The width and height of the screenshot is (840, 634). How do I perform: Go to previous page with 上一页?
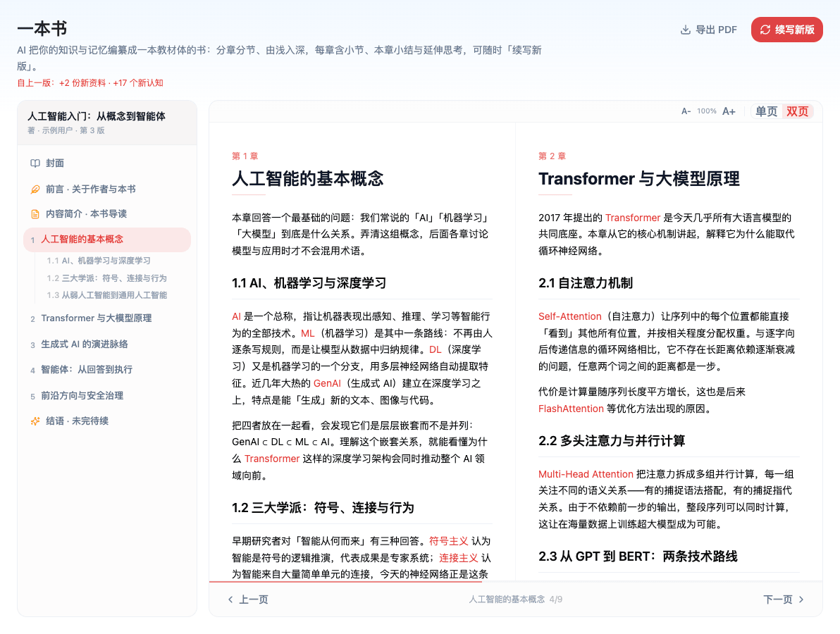pos(248,599)
